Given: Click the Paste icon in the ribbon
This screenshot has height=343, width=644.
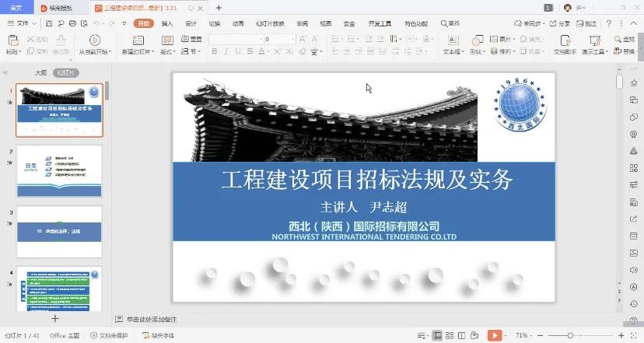Looking at the screenshot, I should [x=13, y=40].
